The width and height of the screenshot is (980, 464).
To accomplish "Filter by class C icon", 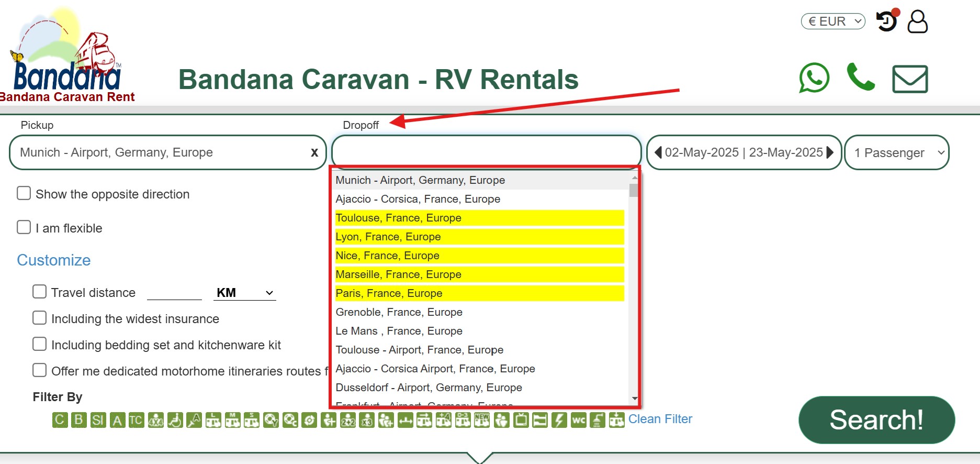I will pos(60,420).
